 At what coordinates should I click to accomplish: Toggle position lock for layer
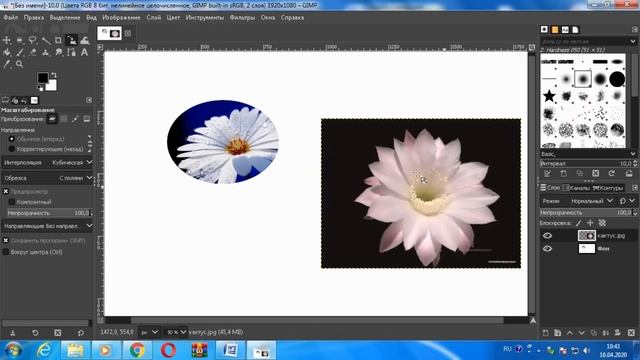coord(590,223)
